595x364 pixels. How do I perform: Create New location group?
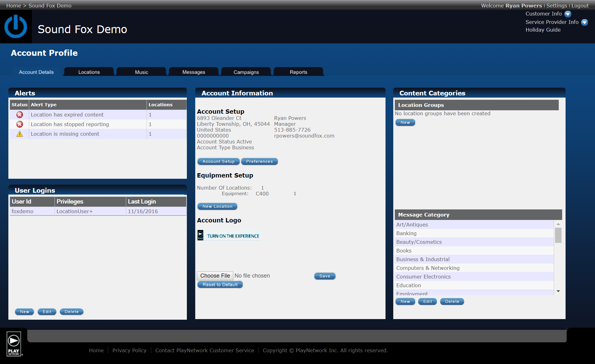(405, 122)
